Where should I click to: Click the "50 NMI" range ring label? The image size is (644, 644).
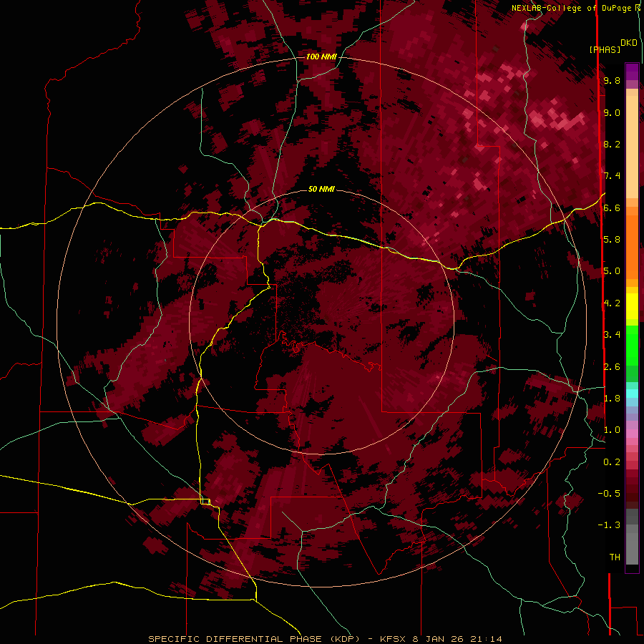click(x=321, y=189)
